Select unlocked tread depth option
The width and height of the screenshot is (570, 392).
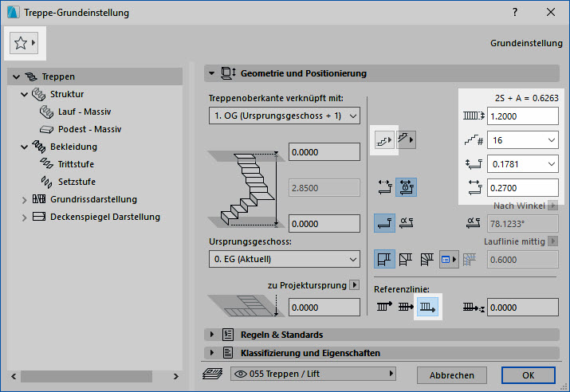pos(384,187)
